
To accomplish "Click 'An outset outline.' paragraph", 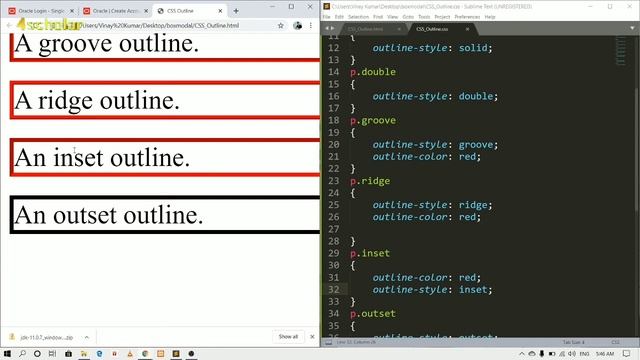I will pos(109,215).
